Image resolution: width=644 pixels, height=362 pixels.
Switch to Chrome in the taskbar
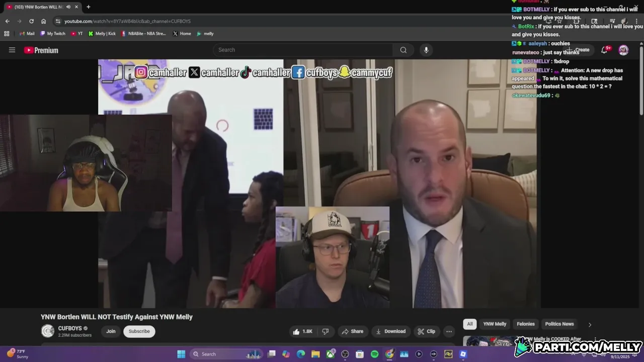pyautogui.click(x=389, y=354)
